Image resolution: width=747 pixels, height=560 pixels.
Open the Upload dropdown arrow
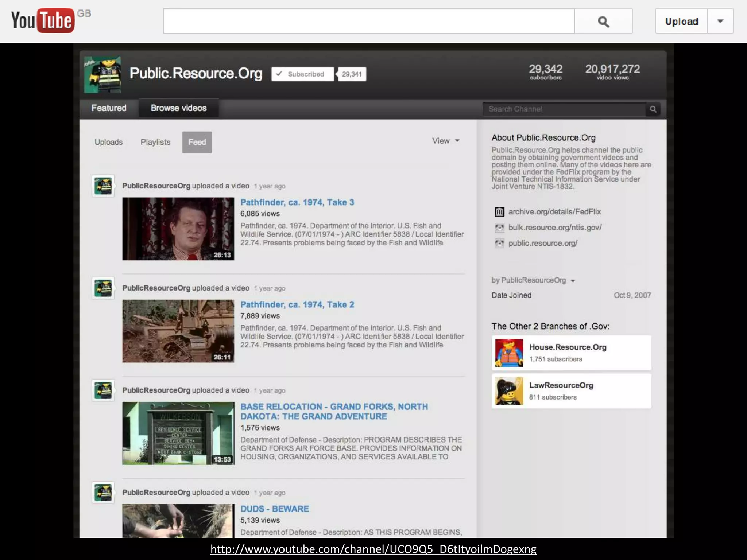coord(720,21)
